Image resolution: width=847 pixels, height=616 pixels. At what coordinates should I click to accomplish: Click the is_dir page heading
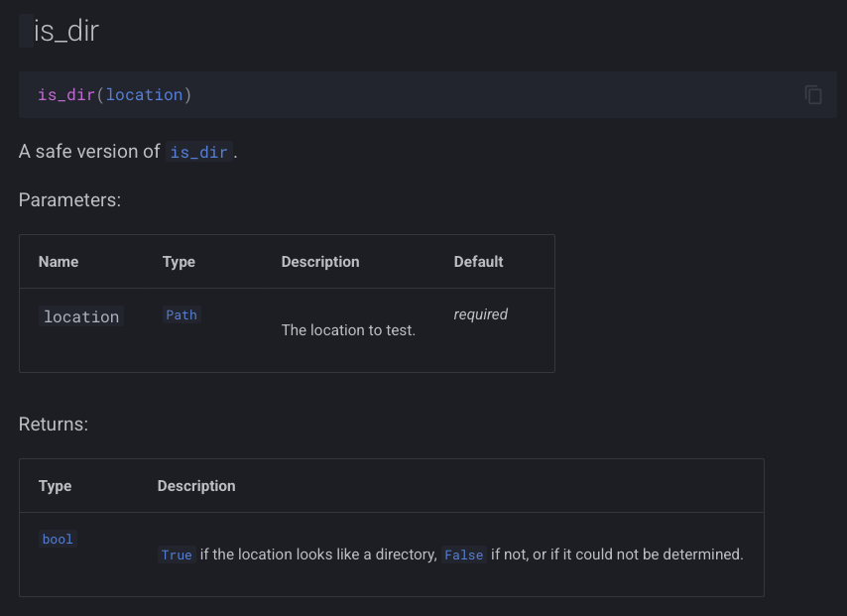[x=66, y=31]
